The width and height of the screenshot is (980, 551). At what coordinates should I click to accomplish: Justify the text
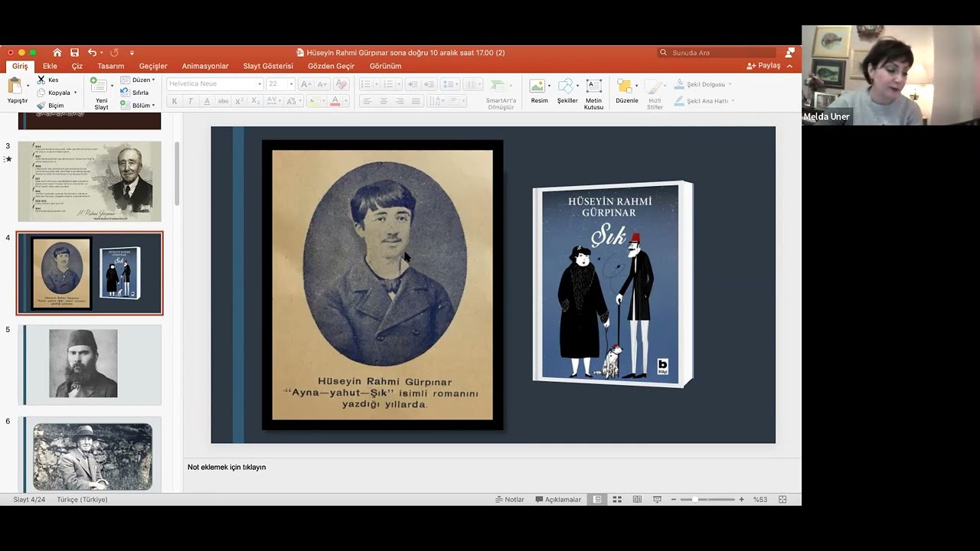tap(416, 101)
